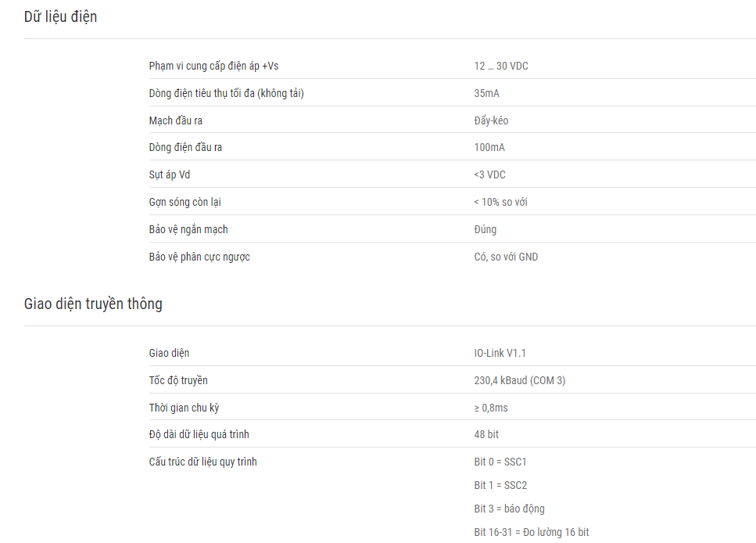Select the "Cấu trúc dữ liệu quy trình" label
This screenshot has height=543, width=756.
202,462
